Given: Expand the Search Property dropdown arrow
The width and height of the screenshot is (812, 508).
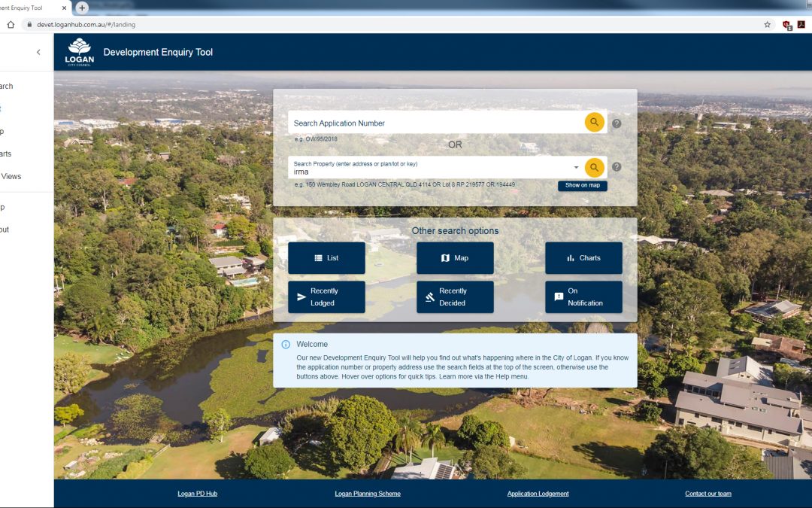Looking at the screenshot, I should click(x=576, y=167).
